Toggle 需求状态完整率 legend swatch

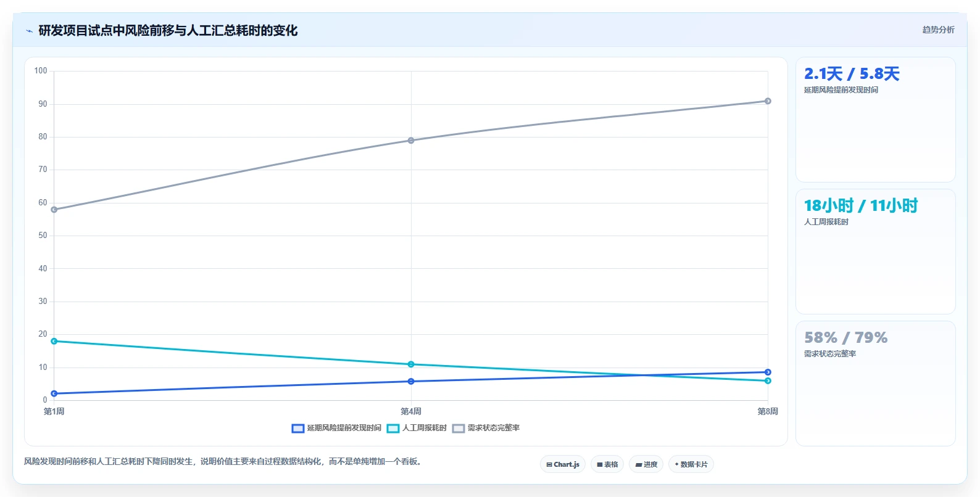pyautogui.click(x=459, y=428)
